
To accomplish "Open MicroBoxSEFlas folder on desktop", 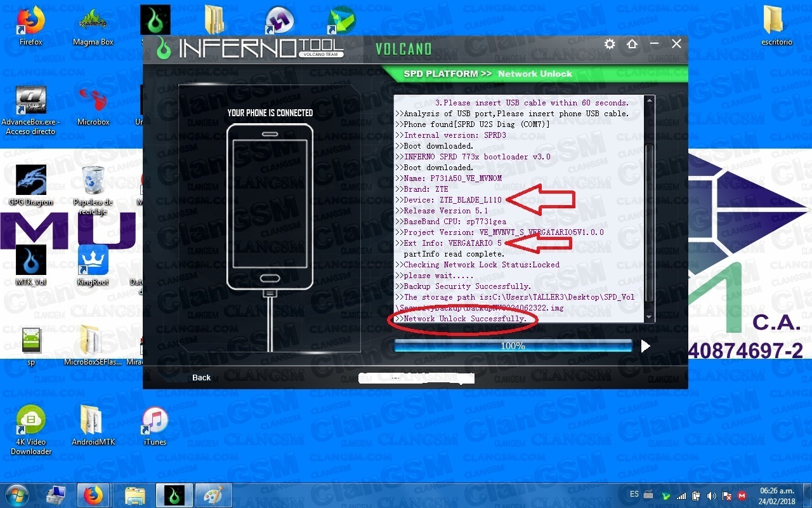I will tap(93, 346).
